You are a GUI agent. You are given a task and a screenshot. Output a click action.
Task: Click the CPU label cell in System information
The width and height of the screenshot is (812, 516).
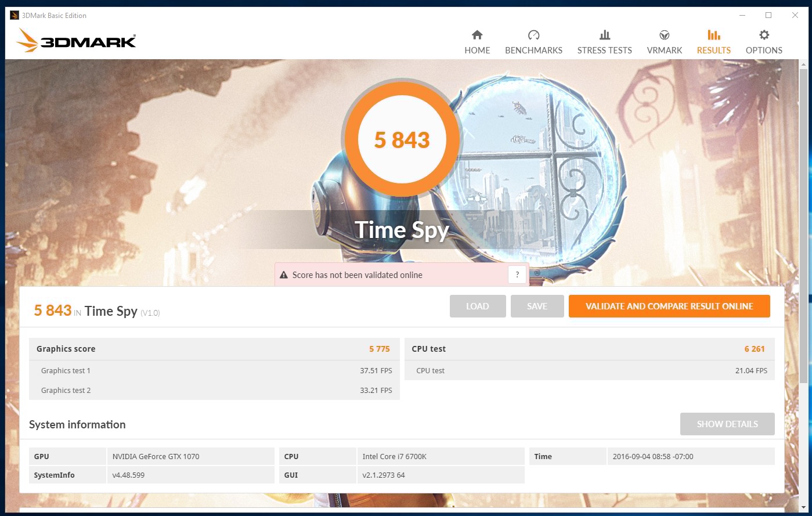(x=317, y=457)
